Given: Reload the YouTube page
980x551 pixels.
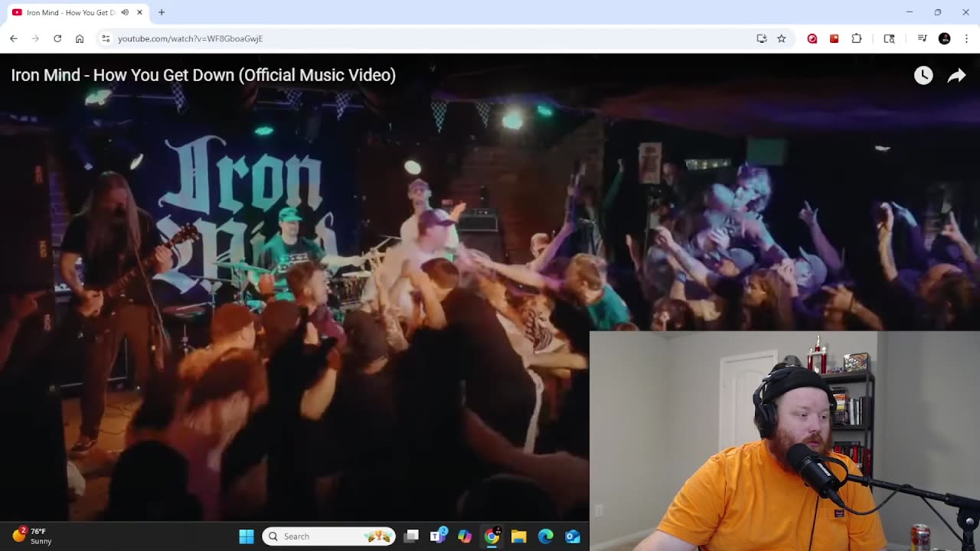Looking at the screenshot, I should (57, 38).
